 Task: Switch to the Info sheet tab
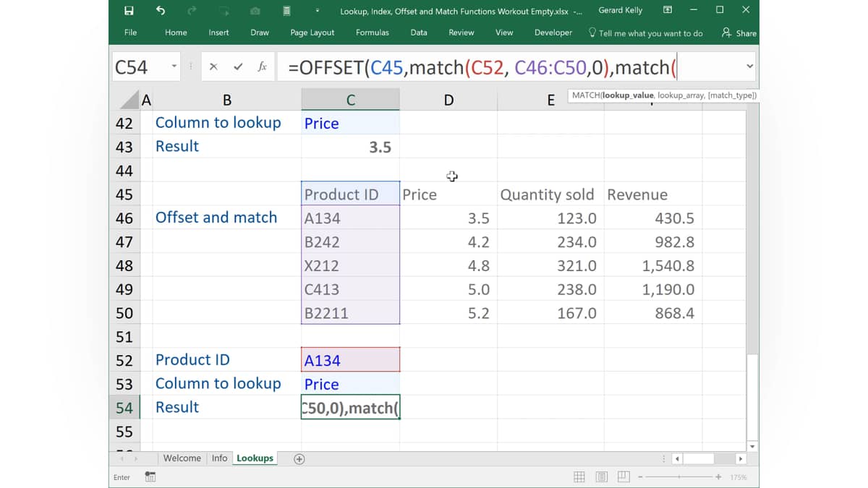click(220, 458)
